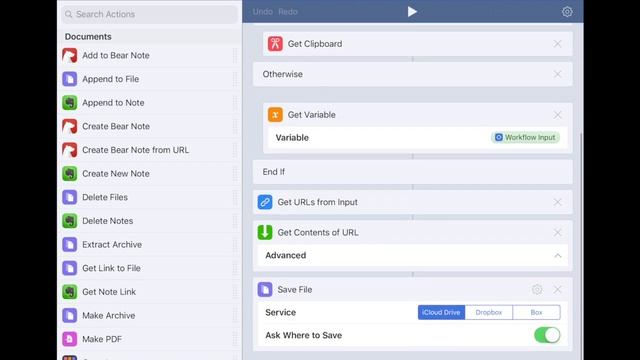640x360 pixels.
Task: Open the Save File action settings gear
Action: (537, 289)
